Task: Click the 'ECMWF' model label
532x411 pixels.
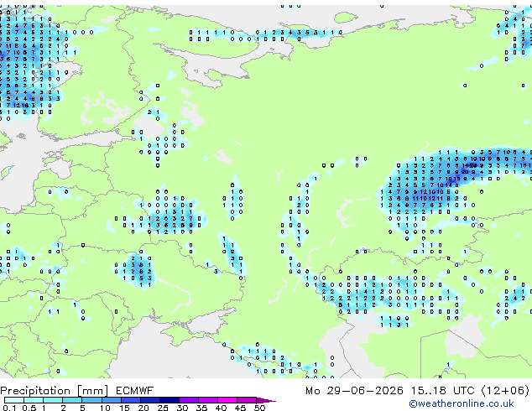Action: tap(135, 391)
